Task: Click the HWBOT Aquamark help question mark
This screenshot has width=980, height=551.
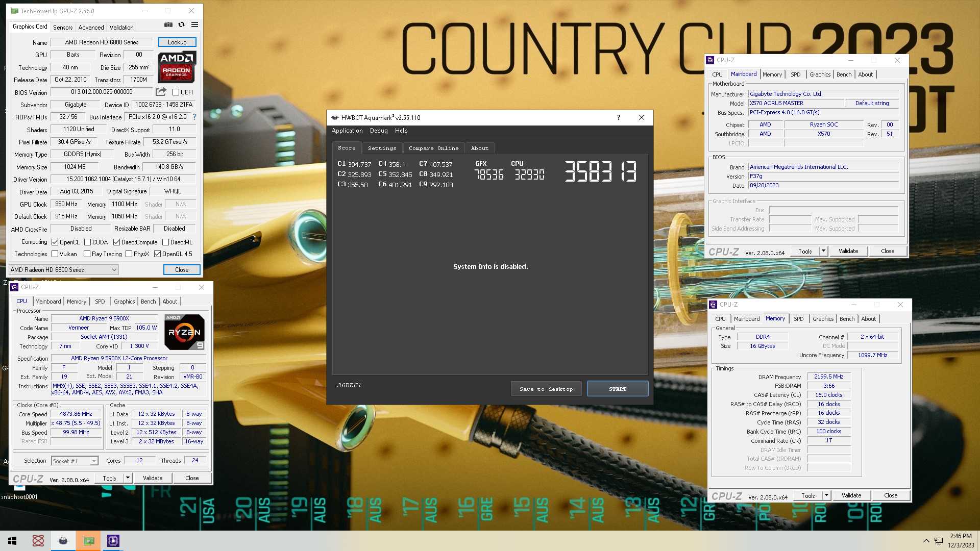Action: tap(618, 117)
